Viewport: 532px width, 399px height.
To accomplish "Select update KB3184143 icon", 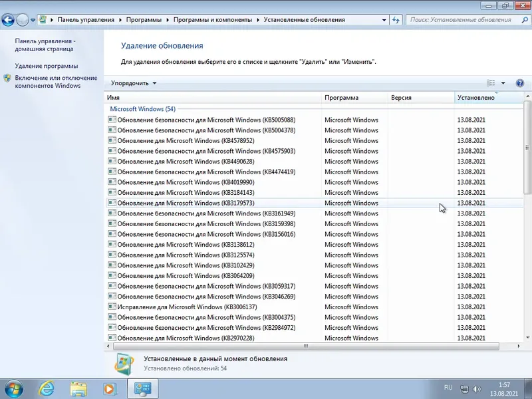I will click(112, 192).
